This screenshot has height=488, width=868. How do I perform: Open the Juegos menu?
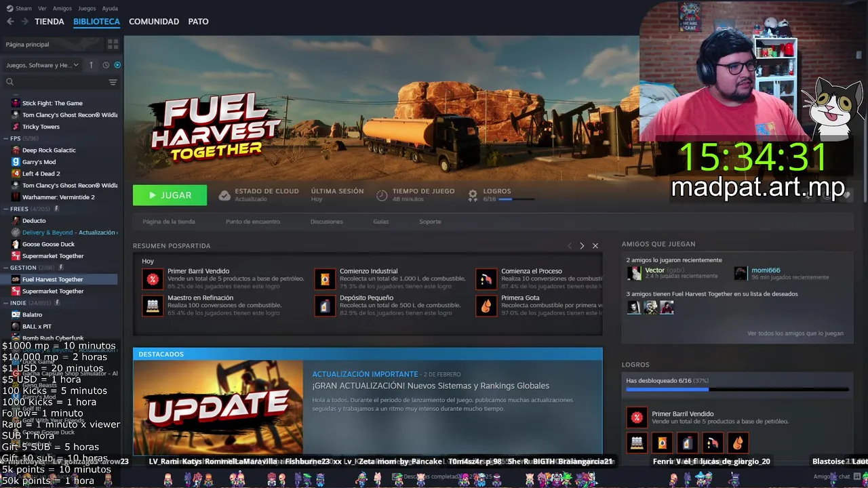click(87, 8)
